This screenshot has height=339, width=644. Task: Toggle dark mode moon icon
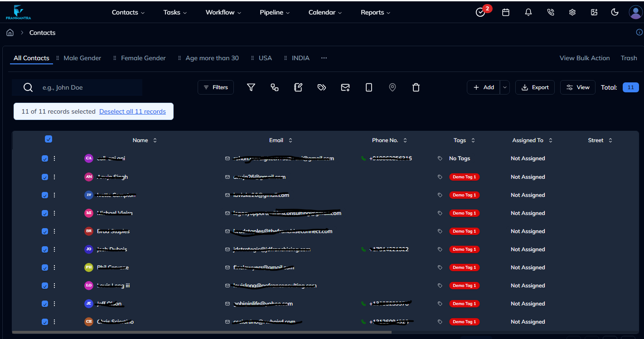pyautogui.click(x=615, y=12)
